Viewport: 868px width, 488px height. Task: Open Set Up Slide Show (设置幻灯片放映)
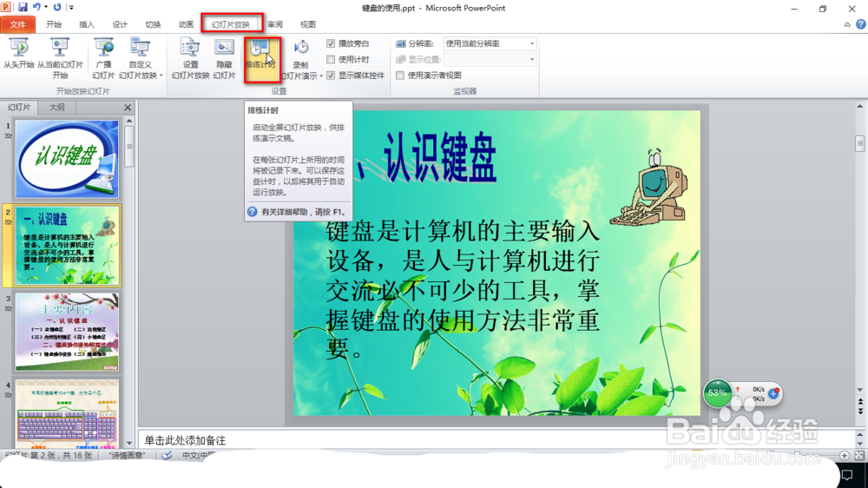point(190,59)
